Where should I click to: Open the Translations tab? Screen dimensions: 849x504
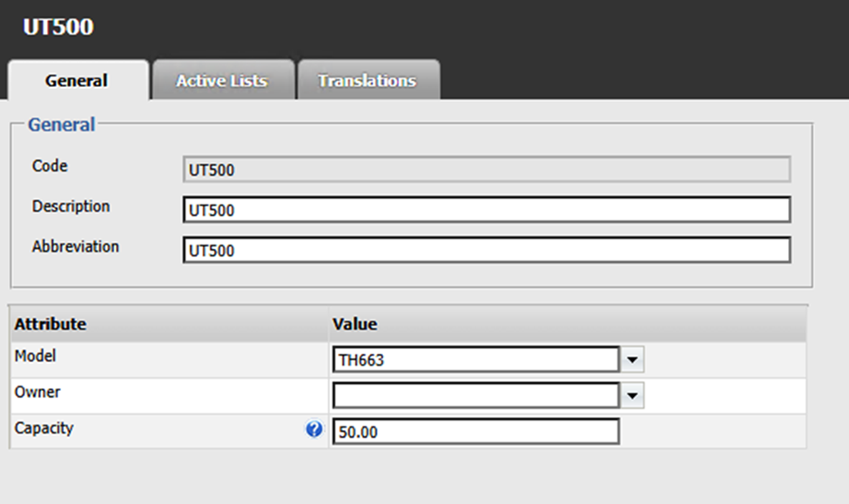tap(367, 81)
